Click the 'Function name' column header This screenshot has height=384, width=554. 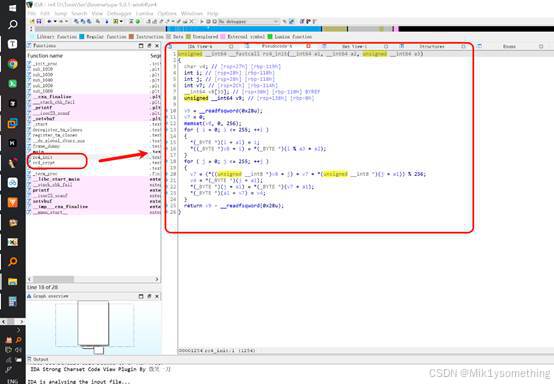coord(45,56)
